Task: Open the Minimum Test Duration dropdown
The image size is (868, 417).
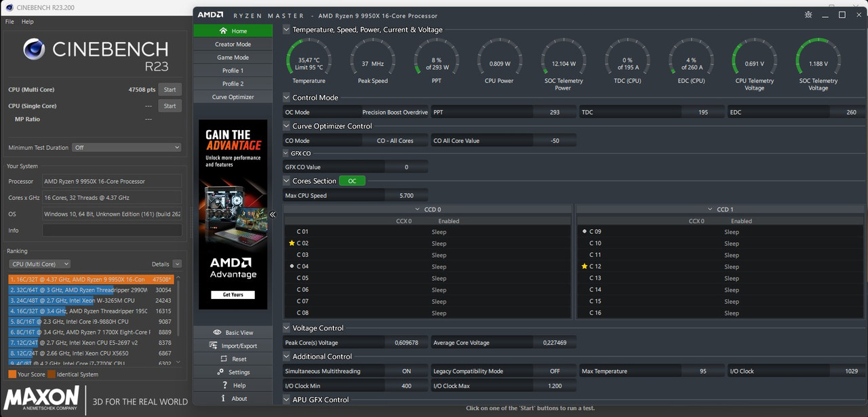Action: pyautogui.click(x=127, y=147)
